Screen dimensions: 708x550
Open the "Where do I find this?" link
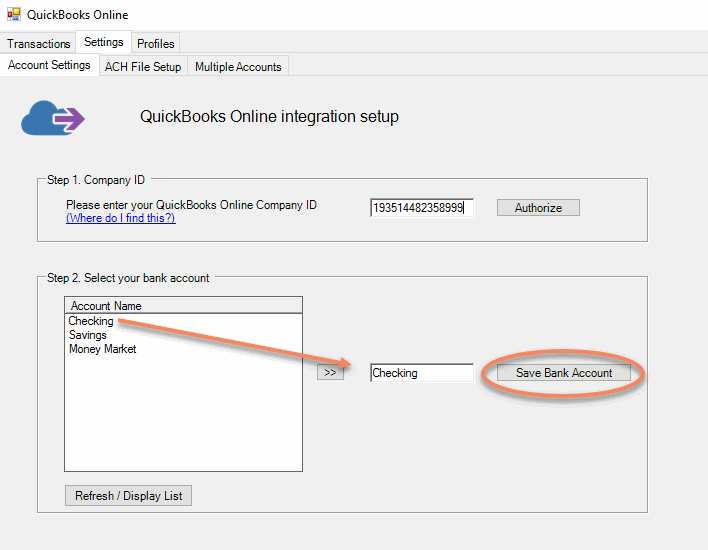[121, 218]
